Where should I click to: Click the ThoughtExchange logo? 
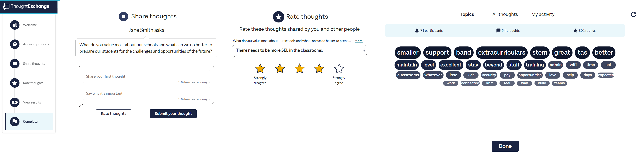(x=26, y=6)
